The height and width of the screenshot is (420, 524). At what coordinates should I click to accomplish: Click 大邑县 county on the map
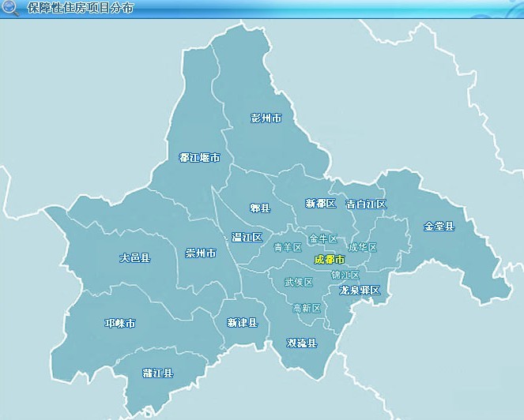(x=134, y=258)
